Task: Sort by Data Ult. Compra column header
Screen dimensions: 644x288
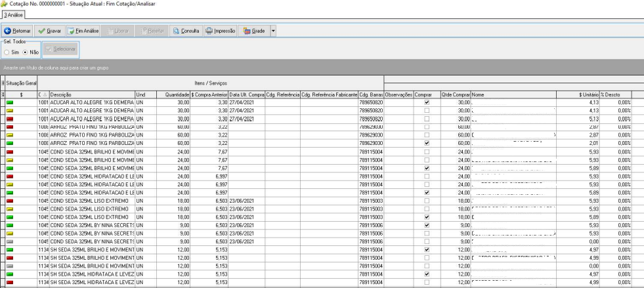Action: 246,94
